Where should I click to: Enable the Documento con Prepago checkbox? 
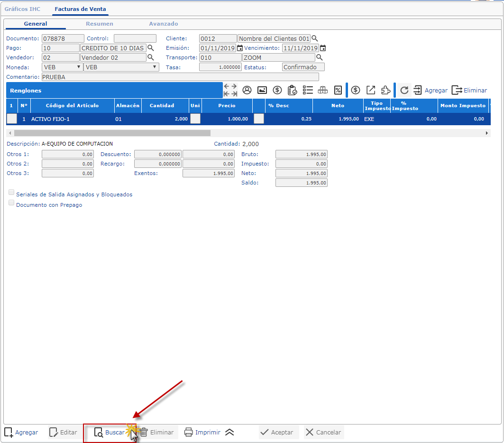coord(11,203)
